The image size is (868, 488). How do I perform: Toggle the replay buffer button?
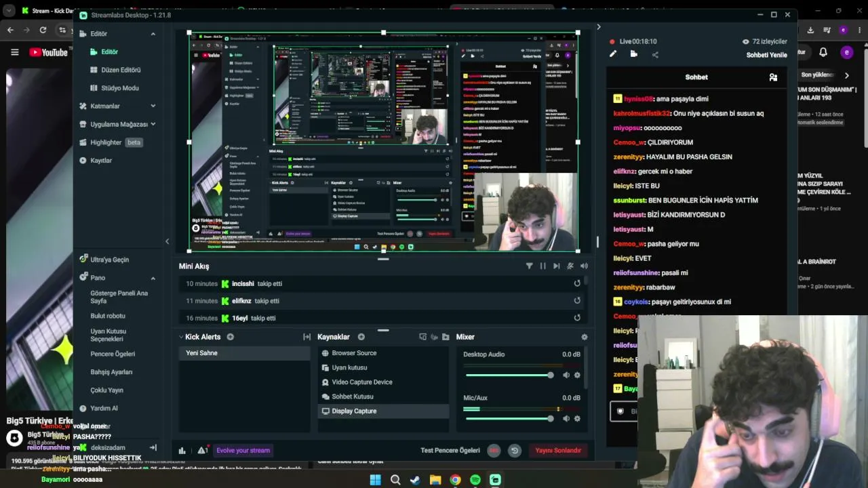coord(515,450)
